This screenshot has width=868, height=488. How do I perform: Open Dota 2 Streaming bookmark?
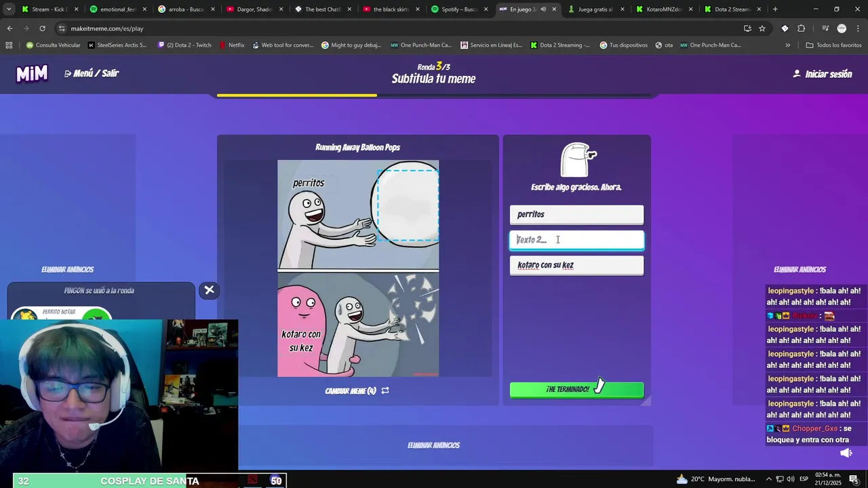(x=560, y=45)
